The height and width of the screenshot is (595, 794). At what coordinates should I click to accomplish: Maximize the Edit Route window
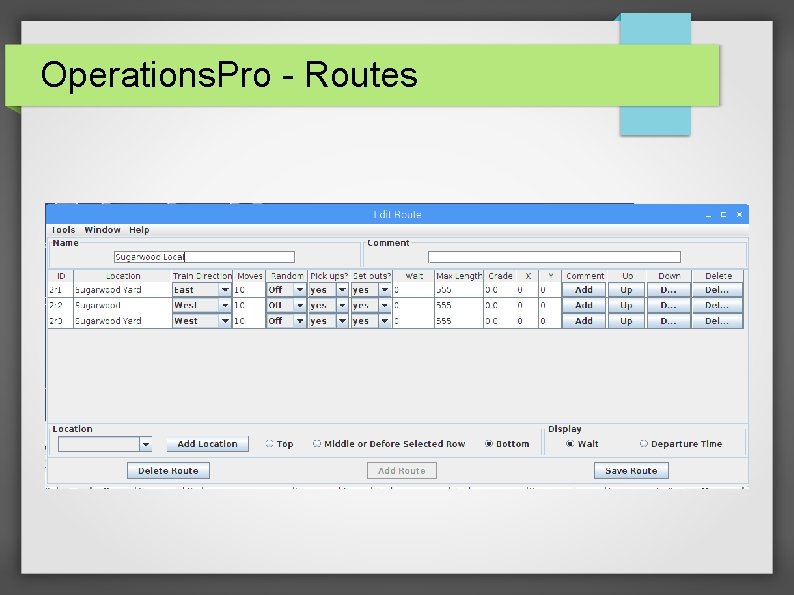[x=724, y=215]
